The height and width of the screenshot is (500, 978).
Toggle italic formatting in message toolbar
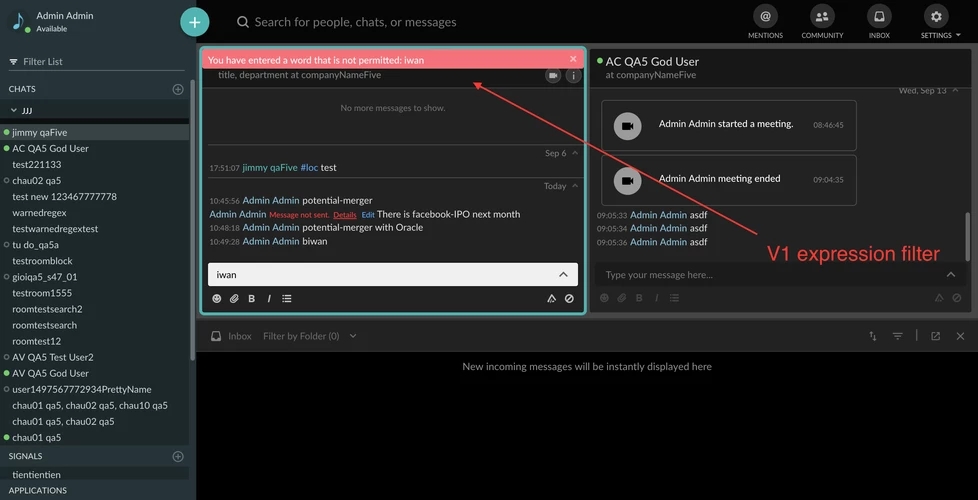pos(268,298)
